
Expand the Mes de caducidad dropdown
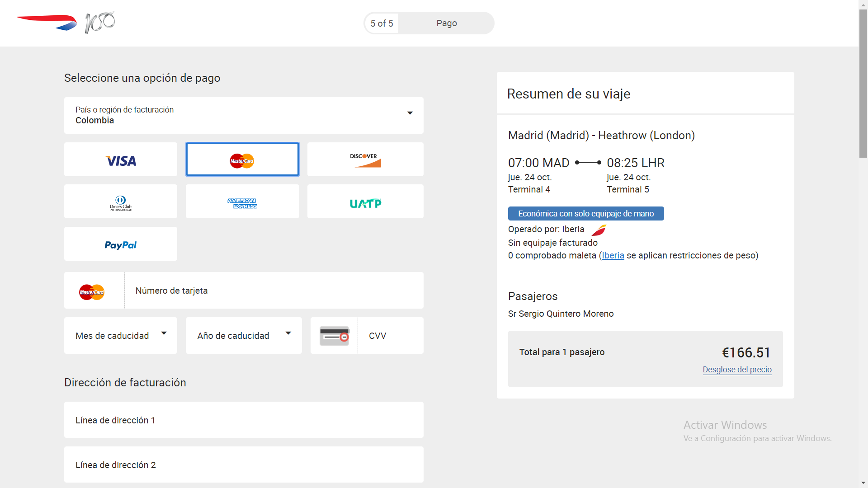pyautogui.click(x=121, y=336)
